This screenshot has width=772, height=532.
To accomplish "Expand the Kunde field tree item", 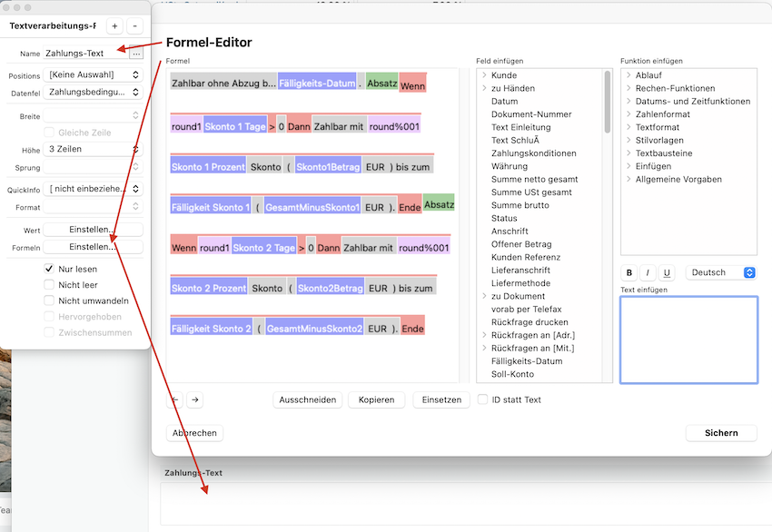I will [485, 75].
